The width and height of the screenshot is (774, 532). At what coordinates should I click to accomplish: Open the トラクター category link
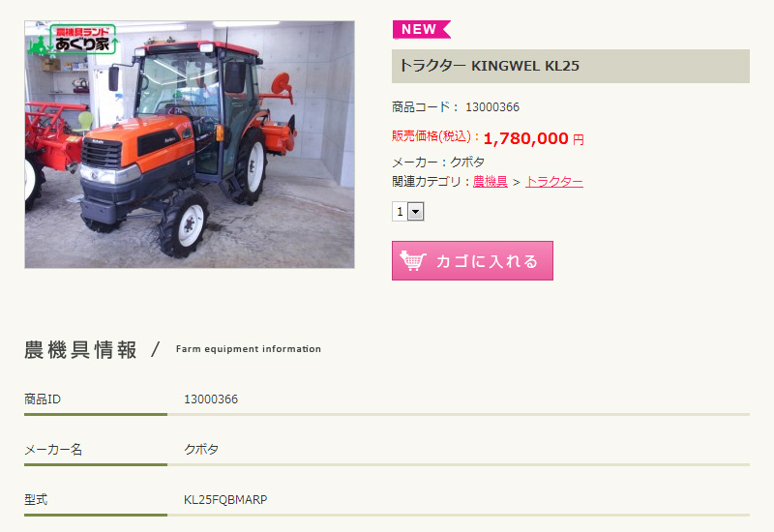[x=553, y=182]
